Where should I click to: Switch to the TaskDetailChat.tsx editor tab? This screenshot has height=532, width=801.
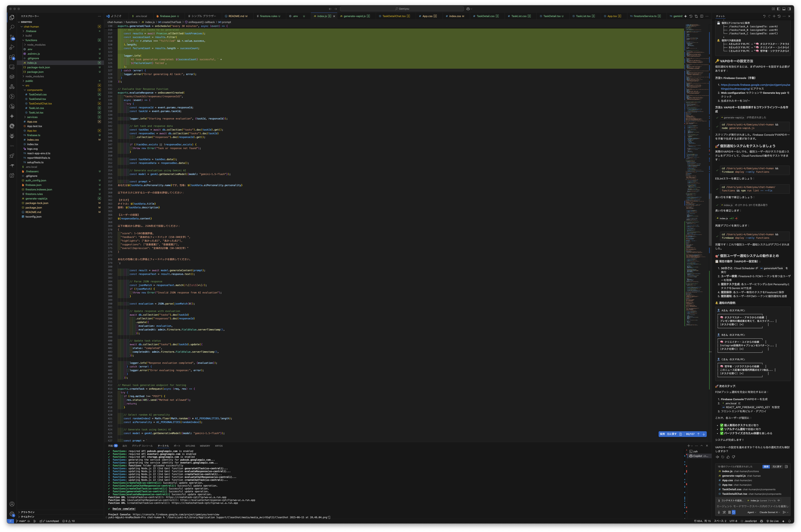click(394, 16)
